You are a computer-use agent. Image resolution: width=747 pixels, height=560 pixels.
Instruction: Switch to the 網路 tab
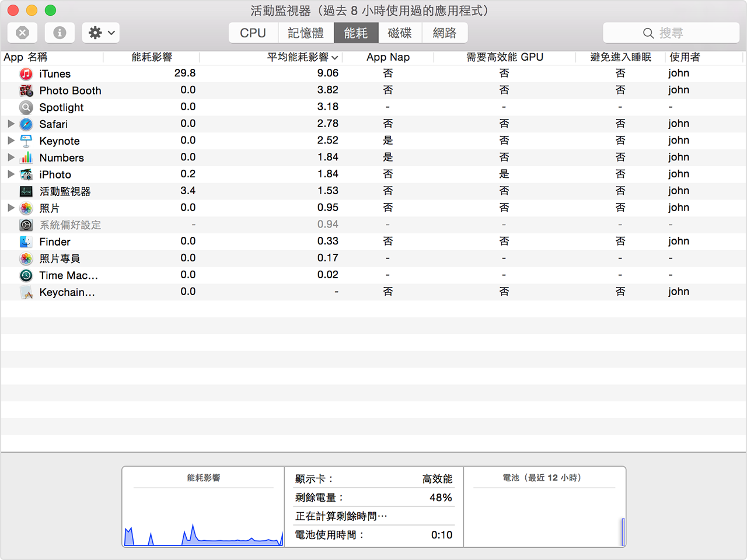445,33
